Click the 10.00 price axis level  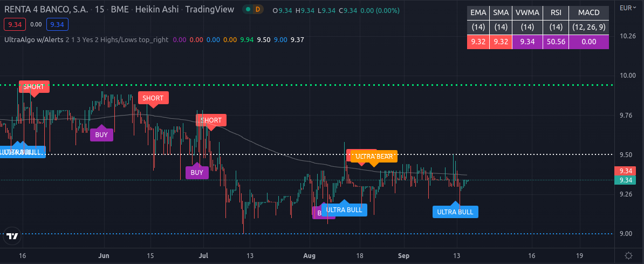click(627, 76)
